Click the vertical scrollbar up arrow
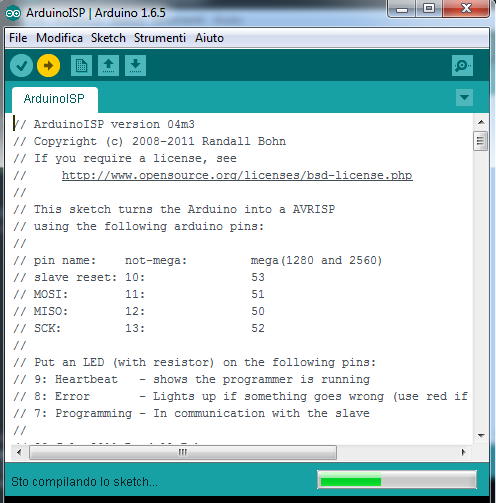This screenshot has height=503, width=496. point(481,122)
